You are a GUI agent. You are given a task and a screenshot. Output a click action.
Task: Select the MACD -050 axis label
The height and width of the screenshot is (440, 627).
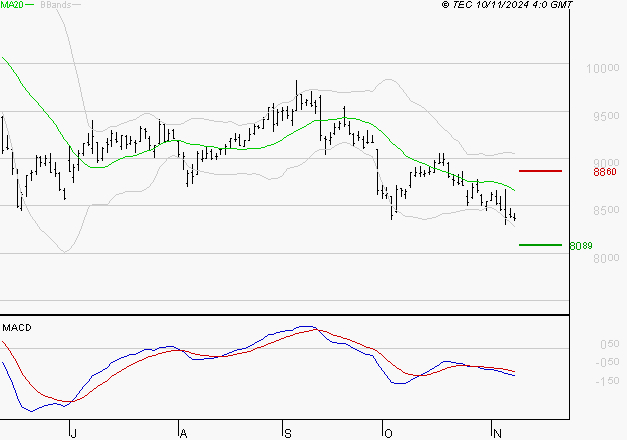607,362
